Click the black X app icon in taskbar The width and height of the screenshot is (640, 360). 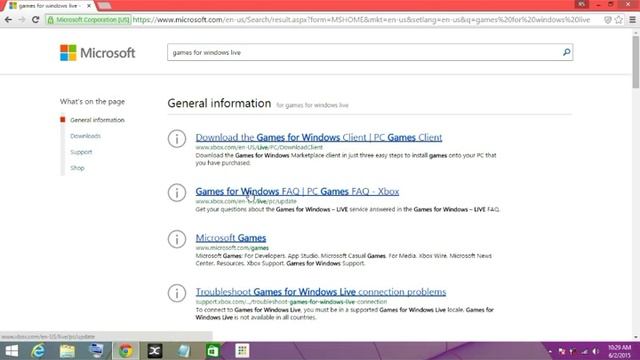point(155,351)
